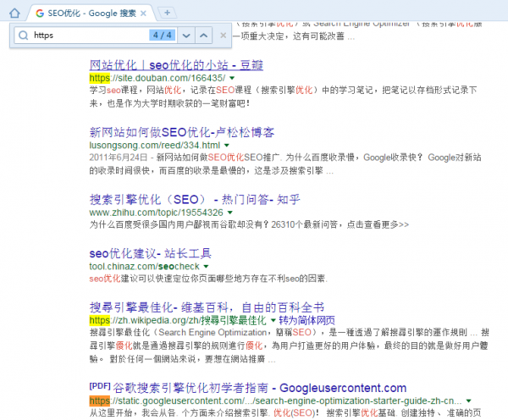Image resolution: width=508 pixels, height=420 pixels.
Task: Open a new tab with plus button
Action: (167, 12)
